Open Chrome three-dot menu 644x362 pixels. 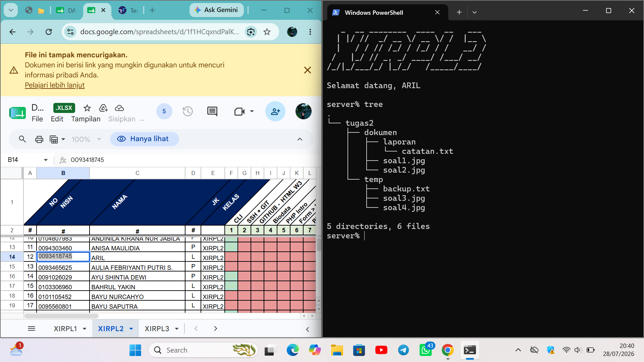pyautogui.click(x=310, y=32)
